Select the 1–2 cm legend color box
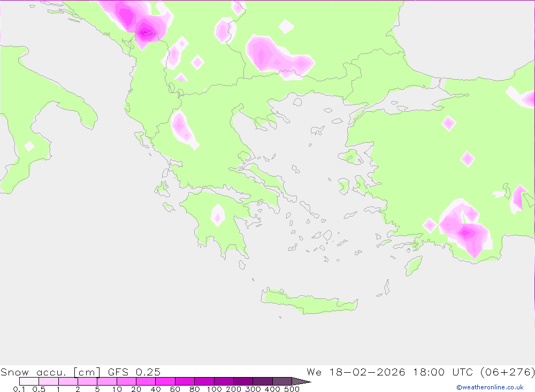Viewport: 535px width, 392px height. (68, 381)
